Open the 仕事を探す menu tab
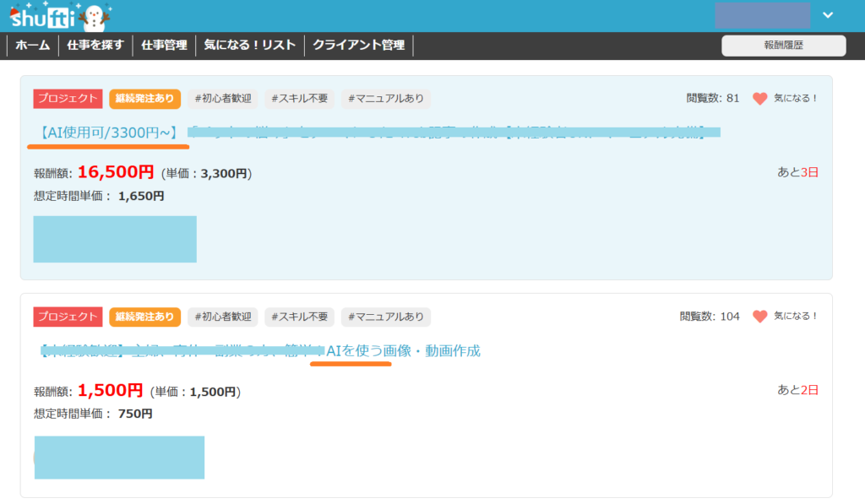This screenshot has width=865, height=504. click(x=96, y=46)
